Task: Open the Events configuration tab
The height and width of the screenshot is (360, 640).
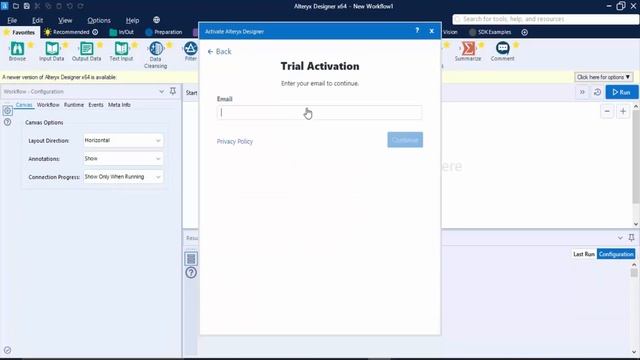Action: click(x=96, y=105)
